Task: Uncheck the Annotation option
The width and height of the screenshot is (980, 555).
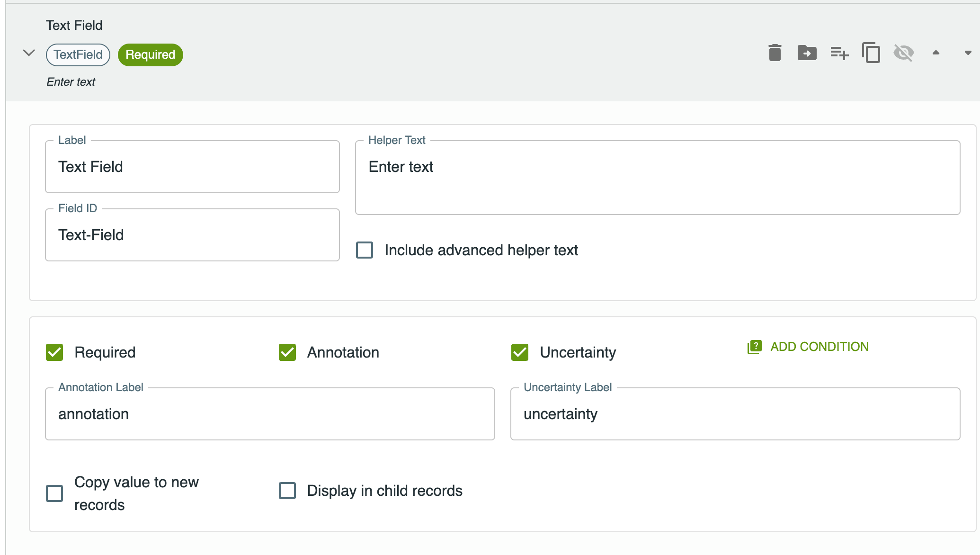Action: [287, 352]
